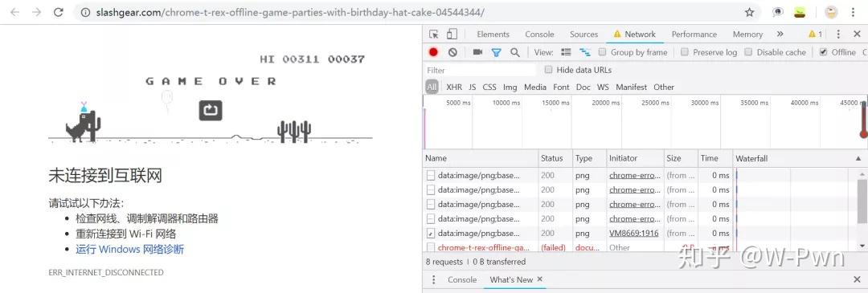
Task: Capture screenshots with camera icon
Action: coord(477,52)
